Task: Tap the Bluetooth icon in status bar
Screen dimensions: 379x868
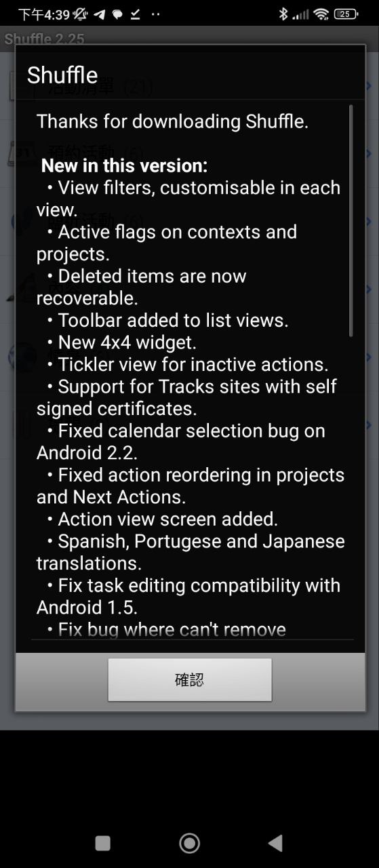Action: pyautogui.click(x=283, y=14)
